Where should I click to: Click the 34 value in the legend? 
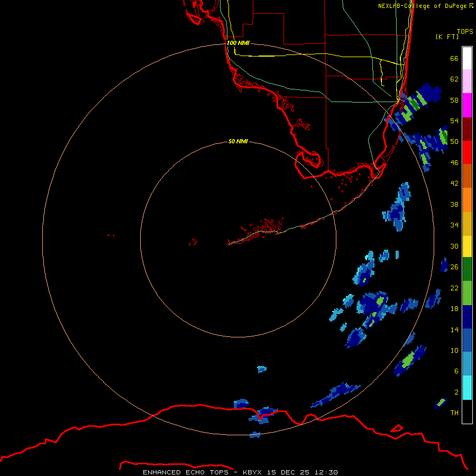point(454,225)
